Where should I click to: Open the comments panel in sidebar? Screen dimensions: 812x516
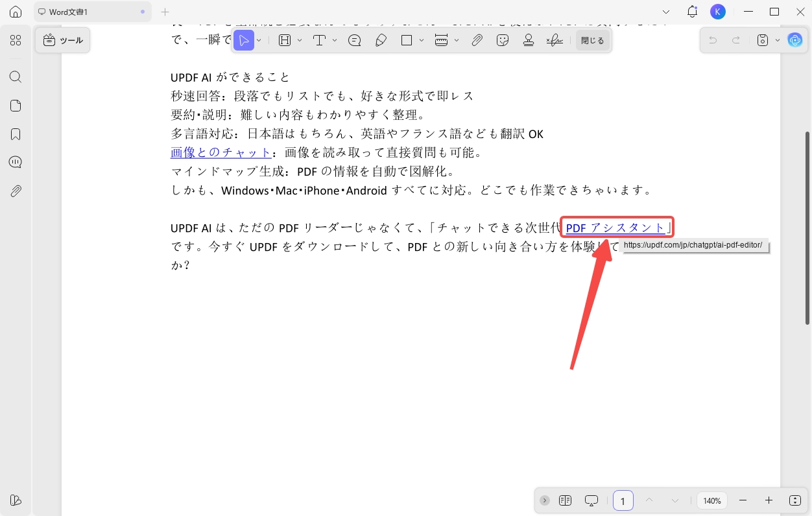coord(16,162)
